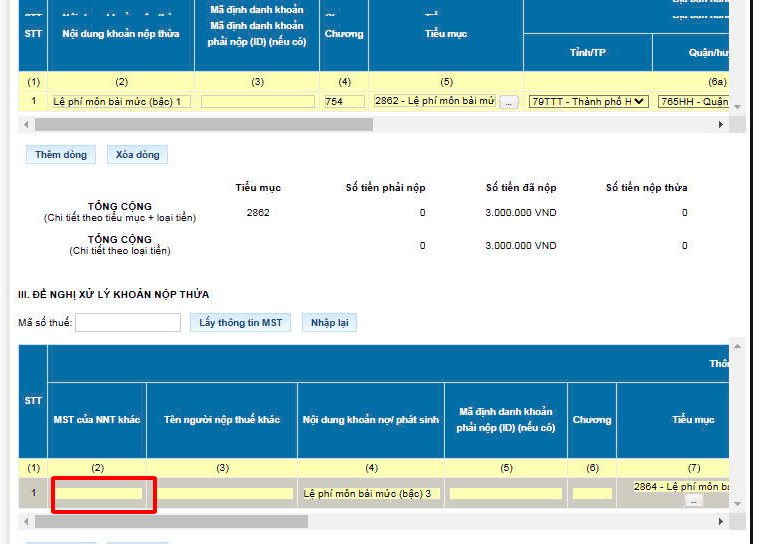Click the MST của NNT khác field
This screenshot has width=767, height=544.
tap(98, 493)
